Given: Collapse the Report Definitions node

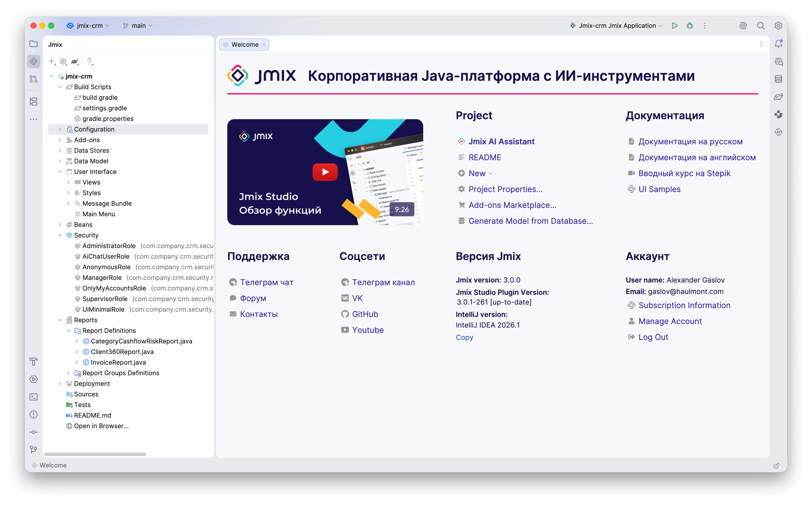Looking at the screenshot, I should click(68, 331).
